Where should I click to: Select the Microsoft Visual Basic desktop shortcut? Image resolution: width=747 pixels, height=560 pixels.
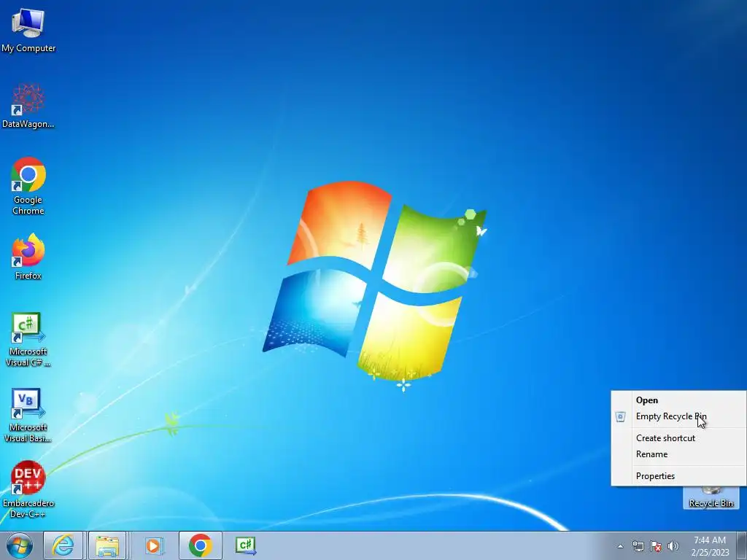tap(28, 415)
